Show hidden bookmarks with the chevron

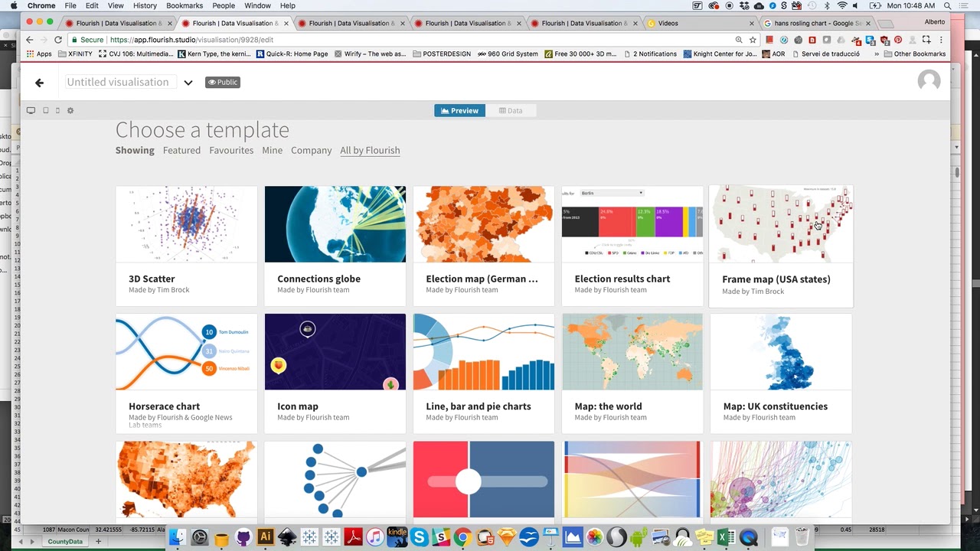pos(877,54)
